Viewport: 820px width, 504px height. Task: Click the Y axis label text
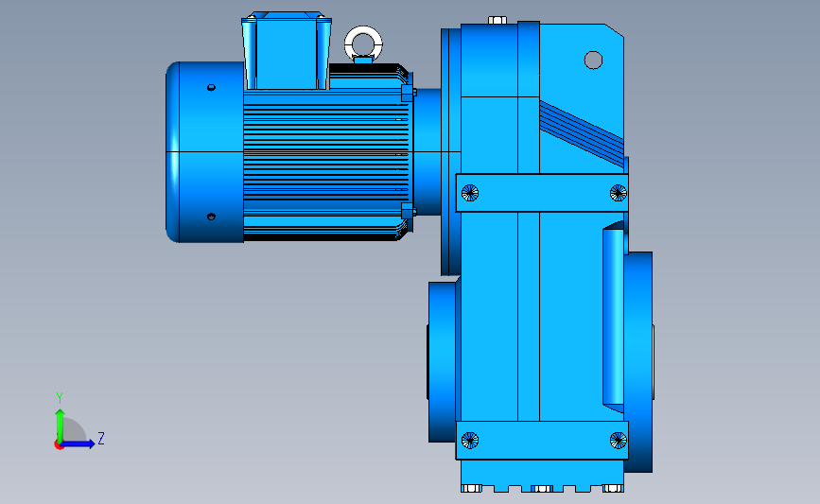click(x=59, y=398)
